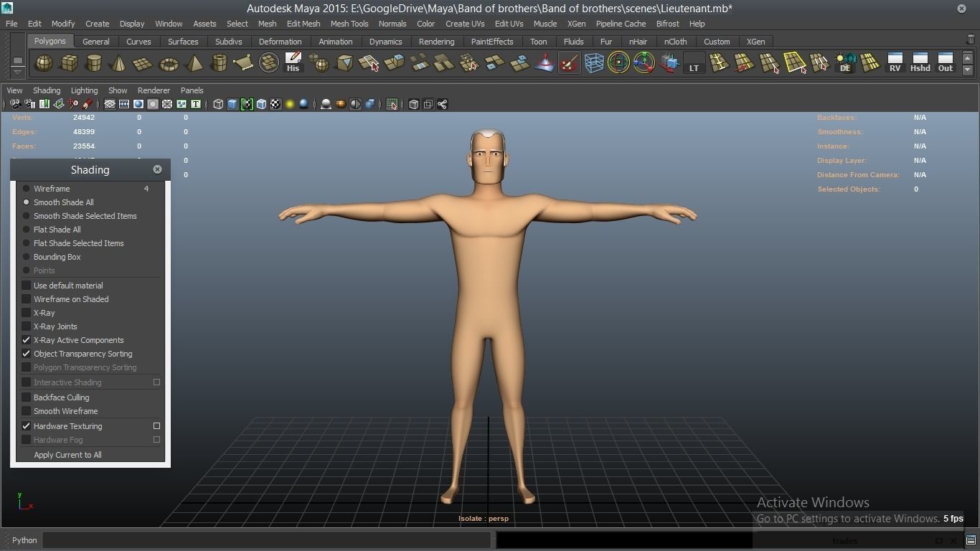
Task: Switch to the Polygons shelf tab
Action: pos(50,42)
